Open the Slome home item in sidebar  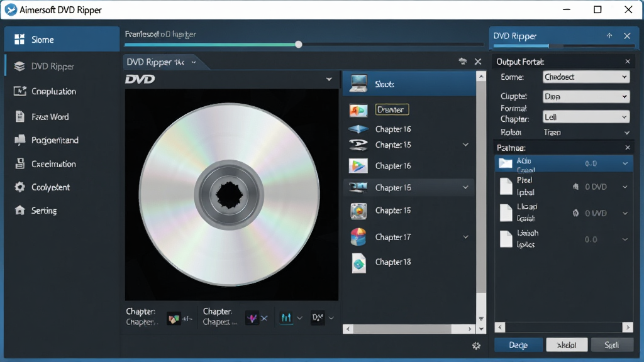(62, 40)
